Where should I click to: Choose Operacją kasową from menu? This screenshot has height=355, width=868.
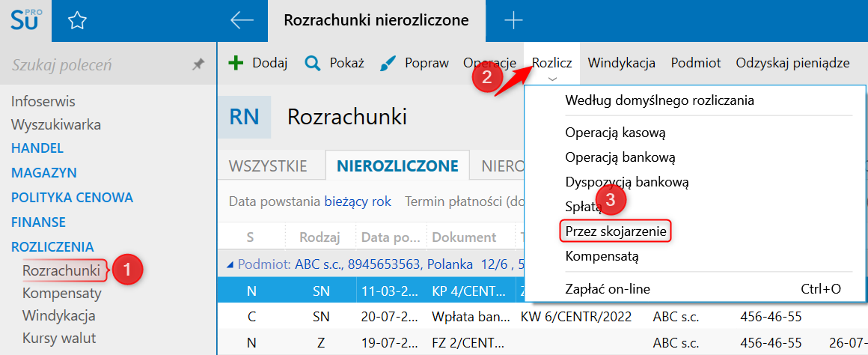(615, 133)
